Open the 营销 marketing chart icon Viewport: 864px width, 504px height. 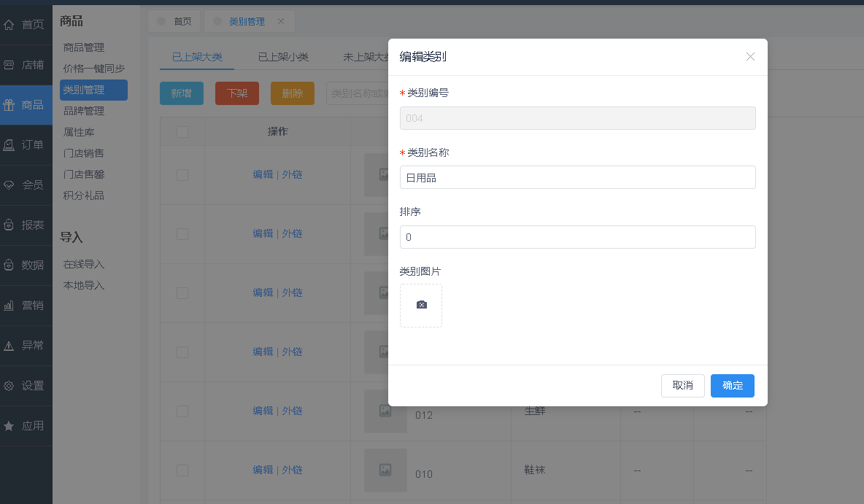point(9,305)
